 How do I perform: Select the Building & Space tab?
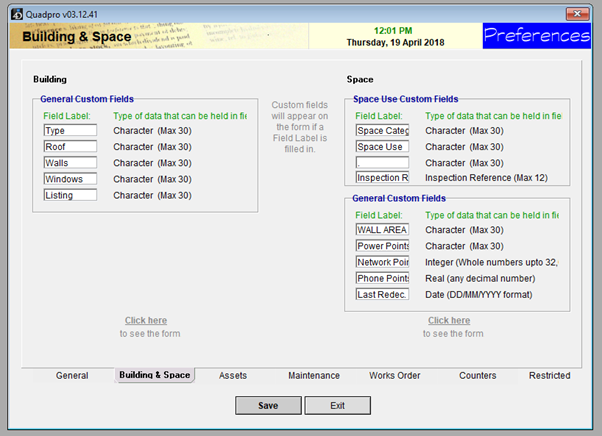(155, 375)
